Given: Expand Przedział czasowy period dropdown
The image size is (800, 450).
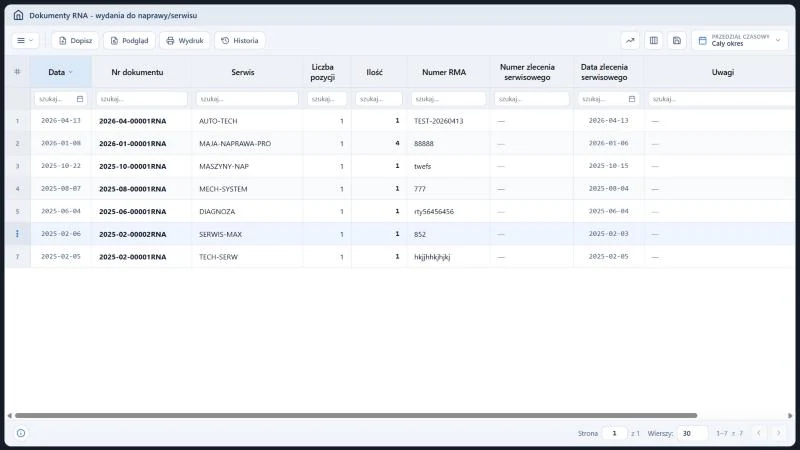Looking at the screenshot, I should [x=740, y=40].
